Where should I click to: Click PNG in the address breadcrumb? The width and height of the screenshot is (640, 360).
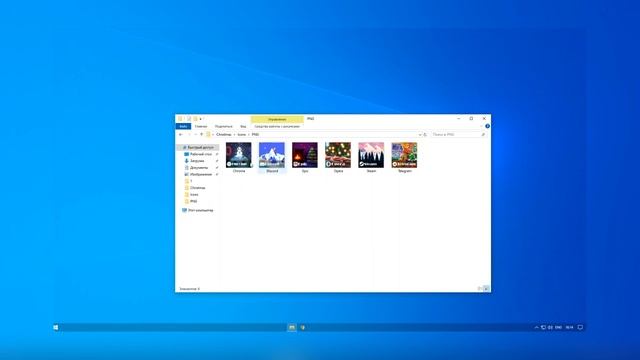(x=255, y=134)
